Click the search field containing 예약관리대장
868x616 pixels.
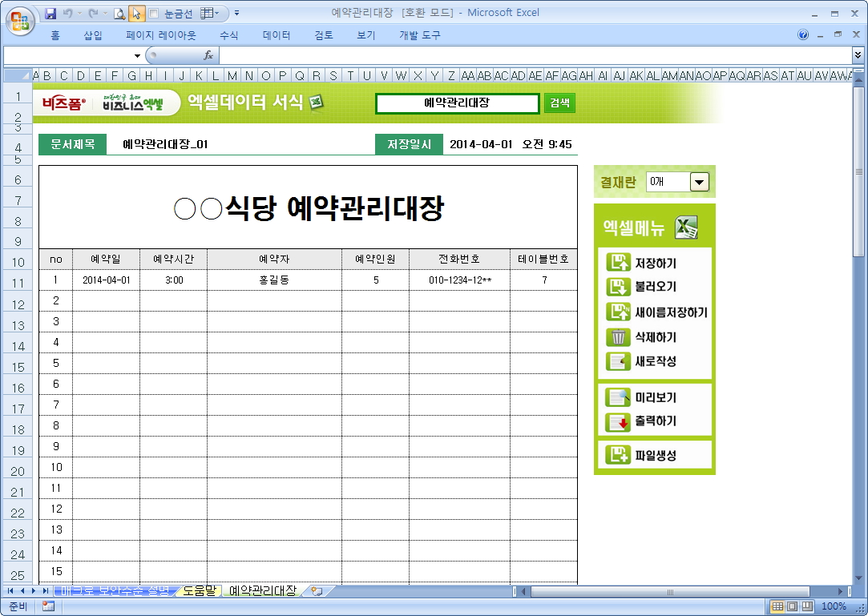point(458,103)
